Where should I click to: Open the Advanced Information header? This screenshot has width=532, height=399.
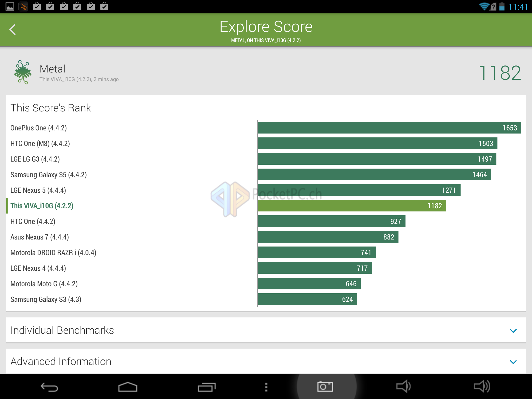266,361
